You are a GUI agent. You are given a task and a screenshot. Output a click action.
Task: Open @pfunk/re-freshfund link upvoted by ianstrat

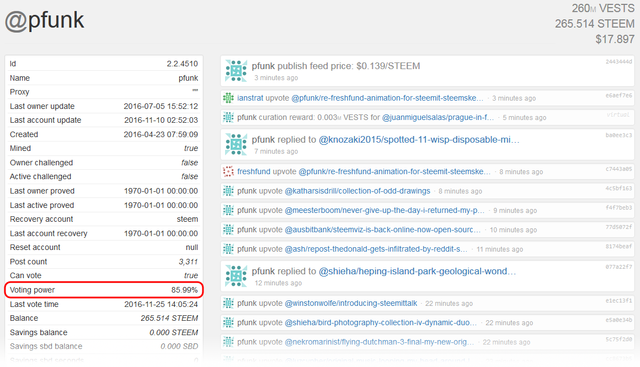coord(387,98)
